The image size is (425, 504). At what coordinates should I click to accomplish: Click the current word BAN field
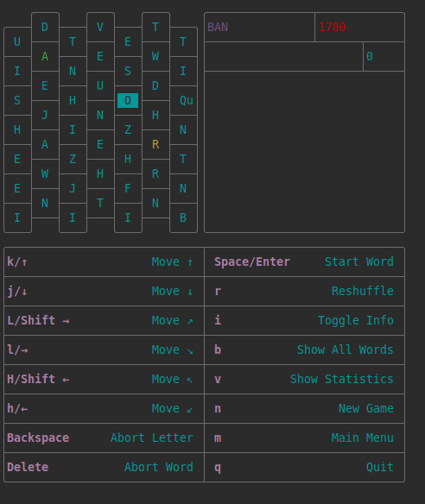(259, 27)
